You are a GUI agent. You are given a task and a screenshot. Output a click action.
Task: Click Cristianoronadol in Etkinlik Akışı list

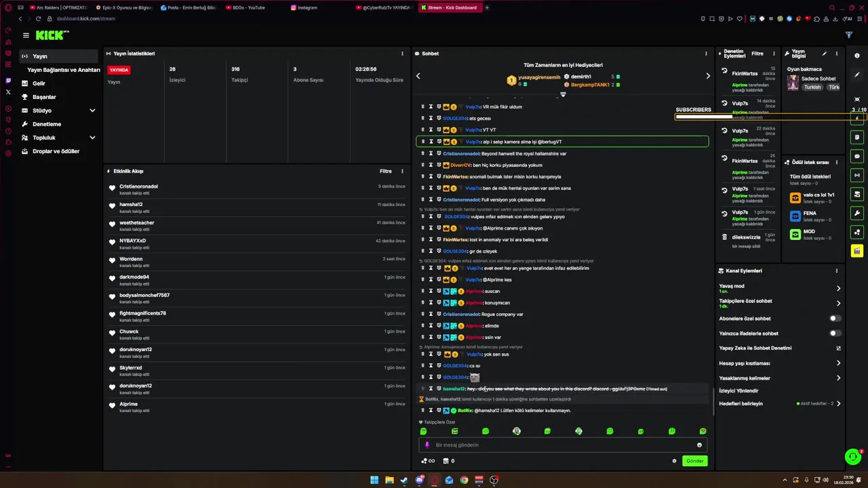[138, 186]
